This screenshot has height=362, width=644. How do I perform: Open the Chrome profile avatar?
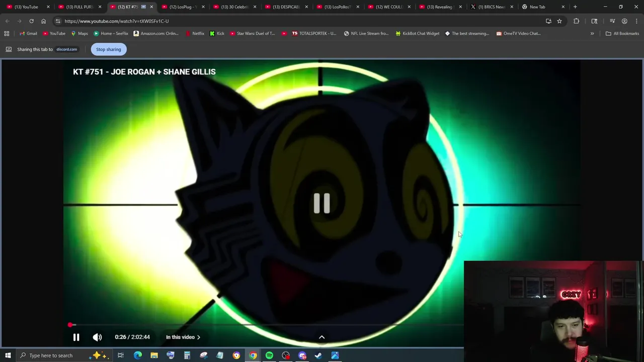coord(624,21)
